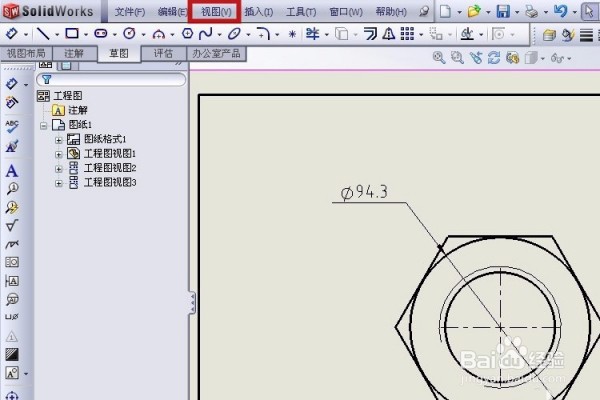600x400 pixels.
Task: Select the Spline sketch tool
Action: pyautogui.click(x=206, y=34)
